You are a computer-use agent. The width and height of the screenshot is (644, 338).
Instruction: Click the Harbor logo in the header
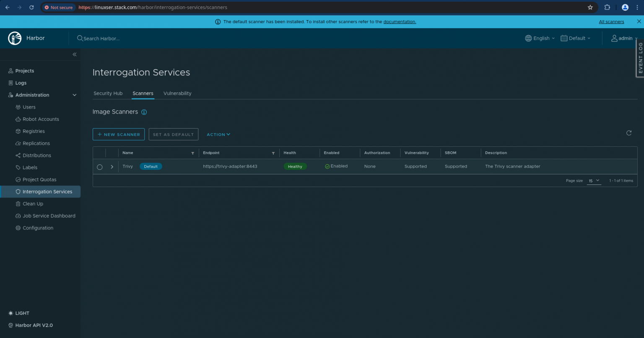[15, 38]
